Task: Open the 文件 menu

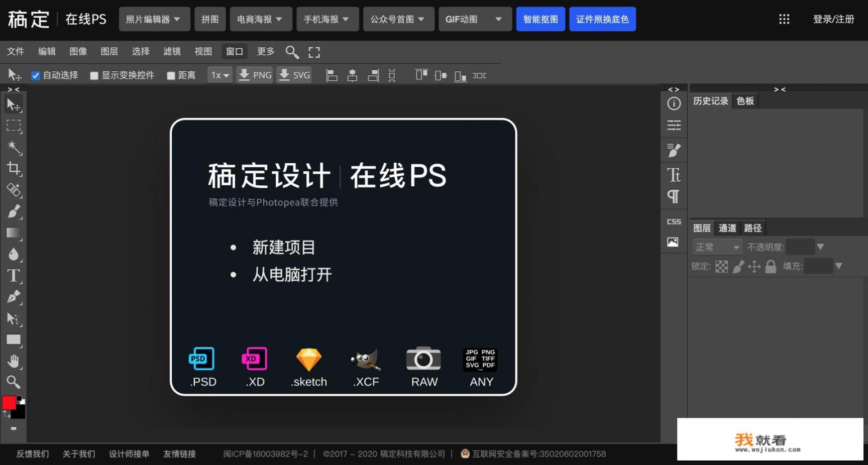Action: [x=16, y=51]
